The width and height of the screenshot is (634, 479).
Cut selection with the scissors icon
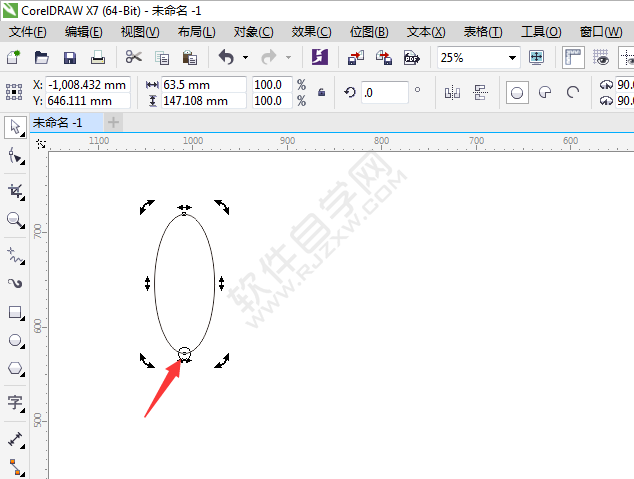coord(133,57)
